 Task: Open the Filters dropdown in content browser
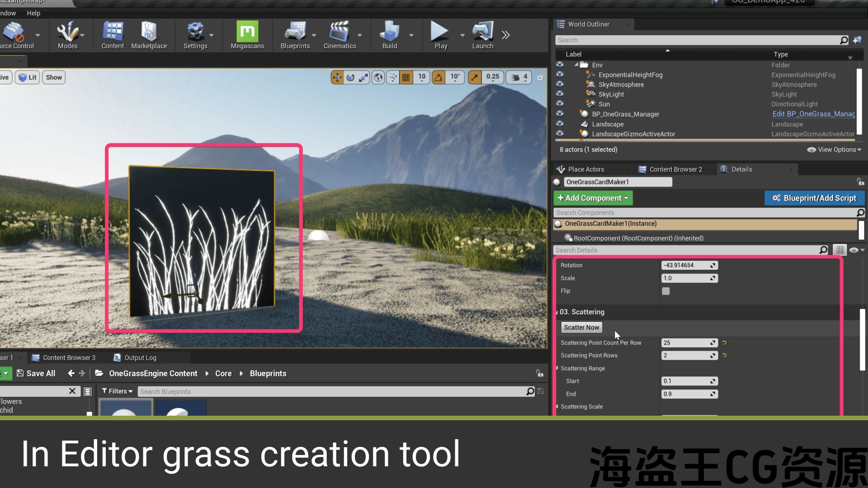click(117, 391)
